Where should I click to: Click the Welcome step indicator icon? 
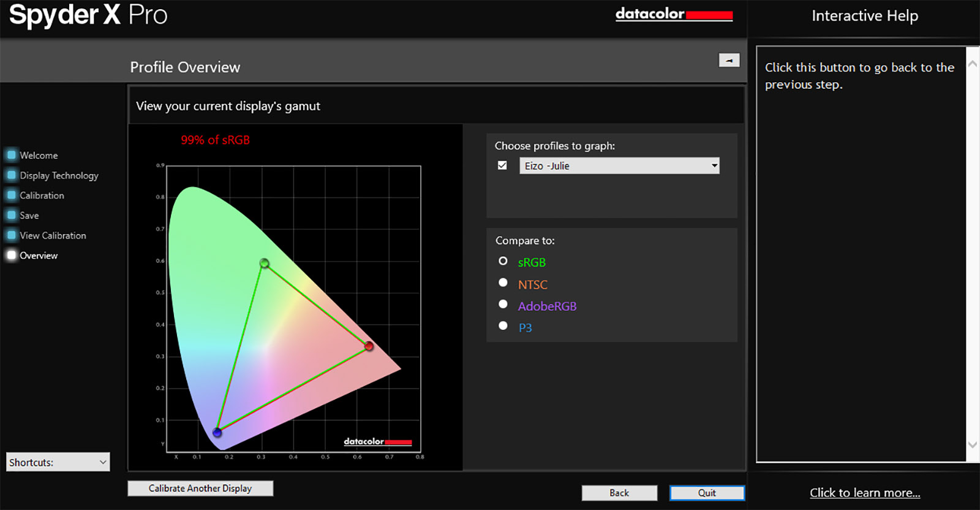coord(12,155)
